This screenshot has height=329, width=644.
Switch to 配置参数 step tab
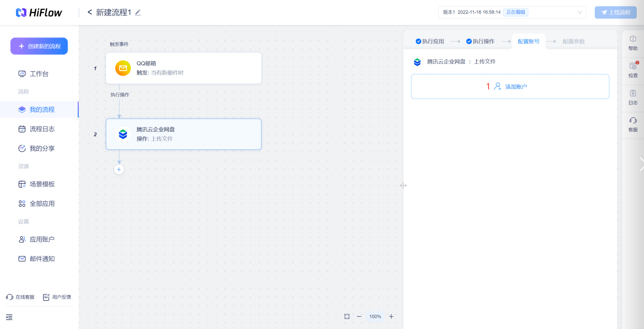click(x=574, y=41)
